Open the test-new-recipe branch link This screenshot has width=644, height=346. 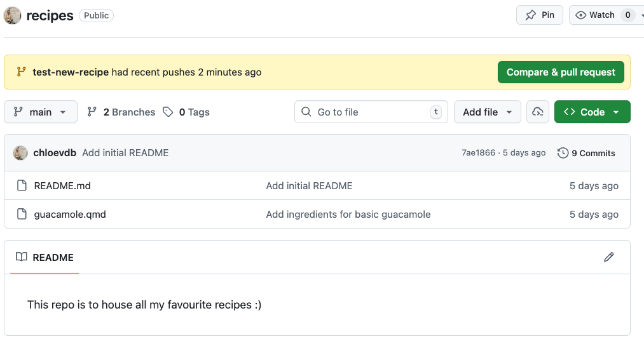point(71,72)
